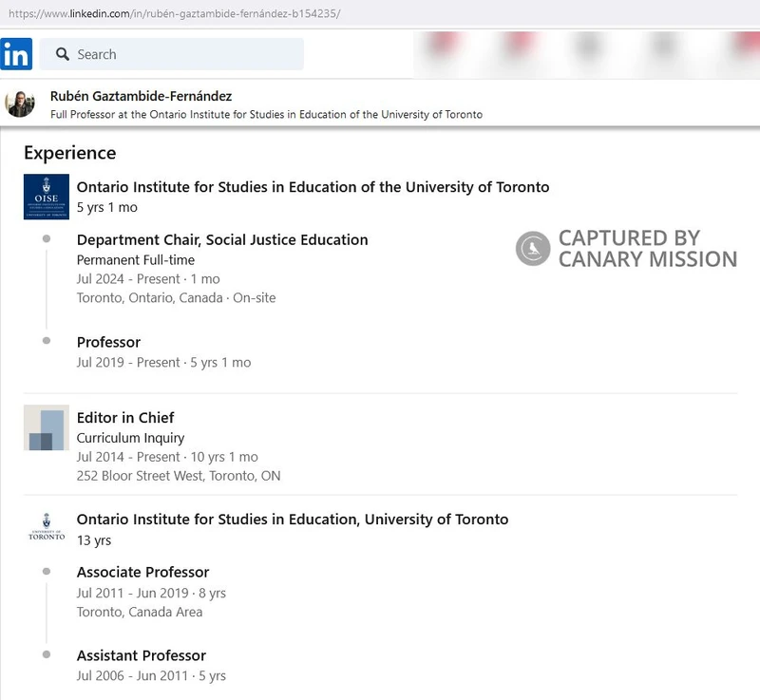Click the 'Experience' section heading
The width and height of the screenshot is (760, 700).
coord(70,153)
